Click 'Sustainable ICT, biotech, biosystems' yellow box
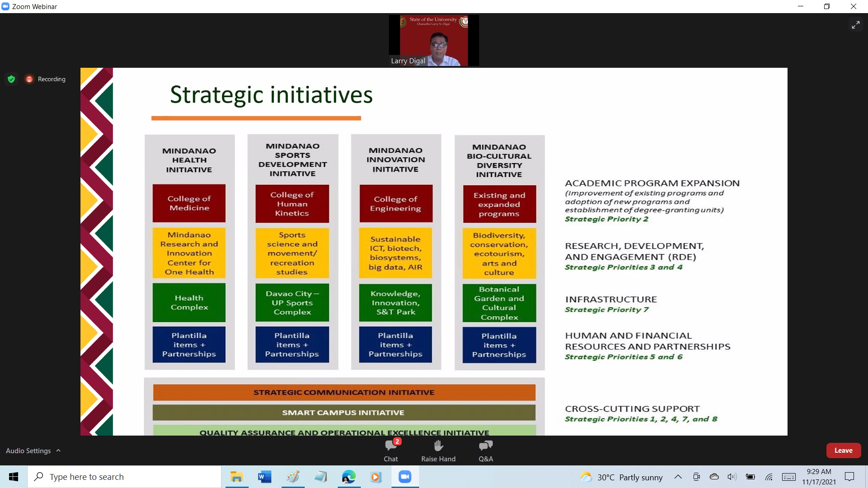This screenshot has height=488, width=868. click(x=396, y=253)
